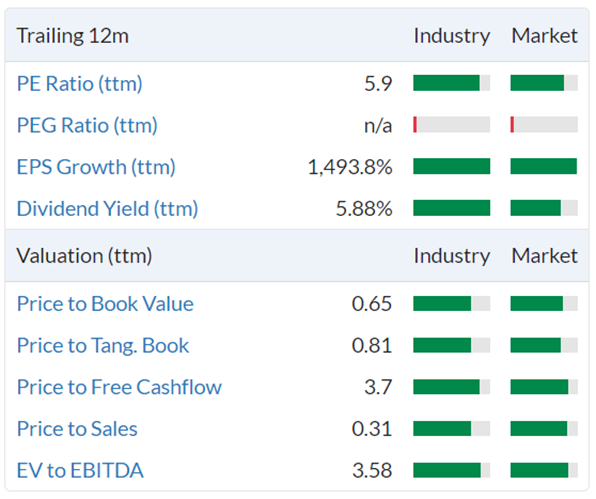Open the Price to Free Cashflow link
Viewport: 596px width, 499px height.
(x=119, y=387)
